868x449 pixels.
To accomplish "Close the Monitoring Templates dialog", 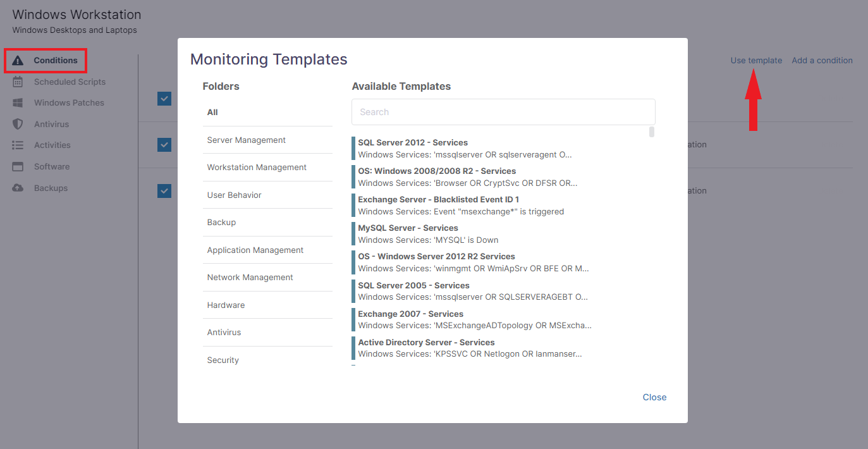I will tap(654, 397).
